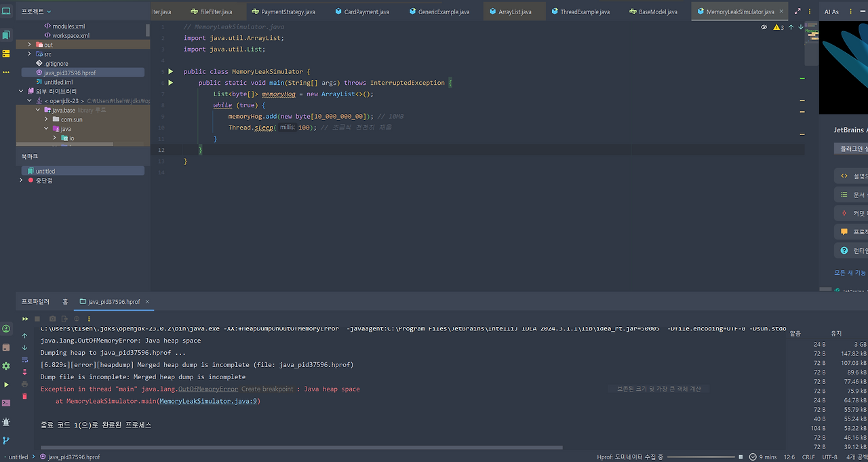868x462 pixels.
Task: Select the Profiler gauge icon in sidebar
Action: coord(5,328)
